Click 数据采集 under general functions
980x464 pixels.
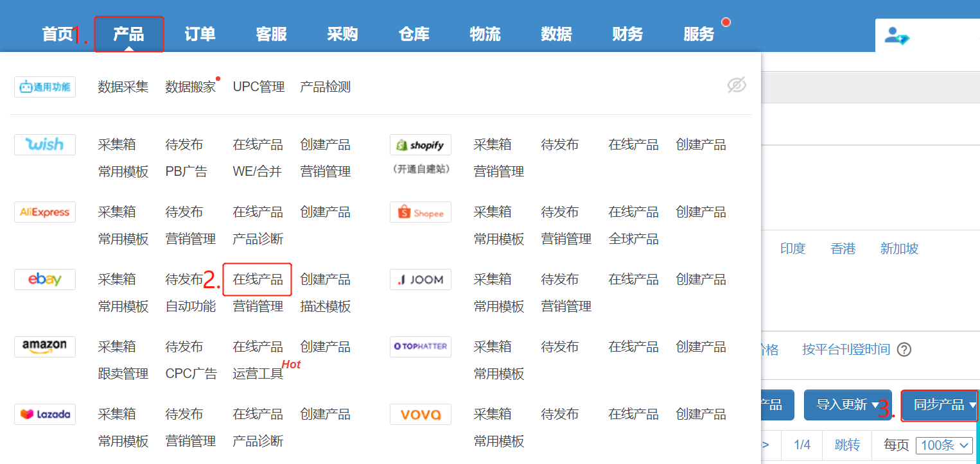click(123, 87)
